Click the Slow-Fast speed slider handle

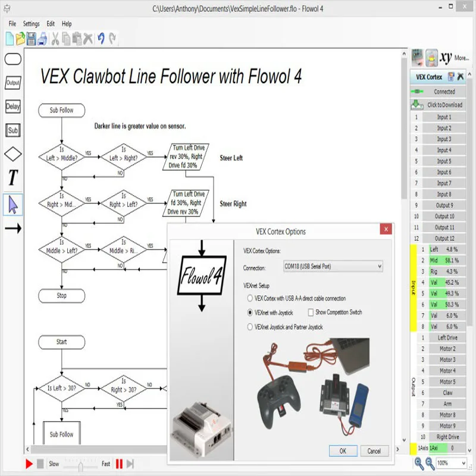(x=81, y=466)
